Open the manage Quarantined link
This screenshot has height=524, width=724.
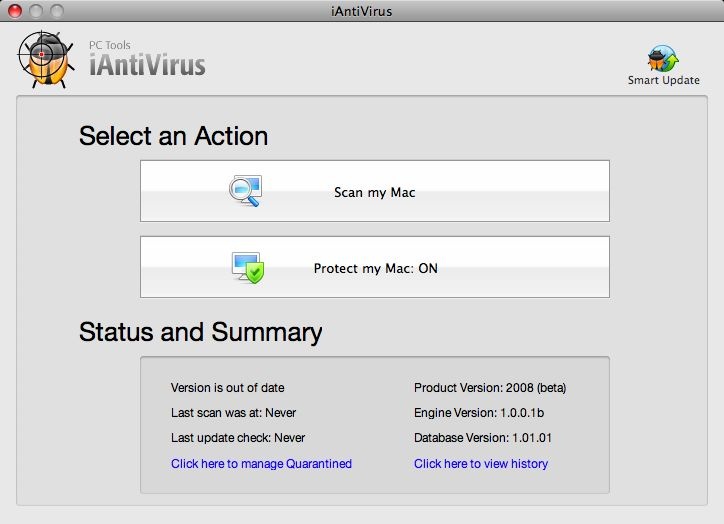(261, 463)
